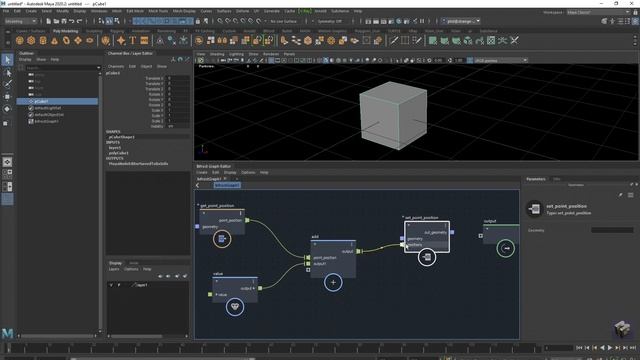
Task: Open the Outliner search filter dropdown arrow
Action: click(x=98, y=68)
